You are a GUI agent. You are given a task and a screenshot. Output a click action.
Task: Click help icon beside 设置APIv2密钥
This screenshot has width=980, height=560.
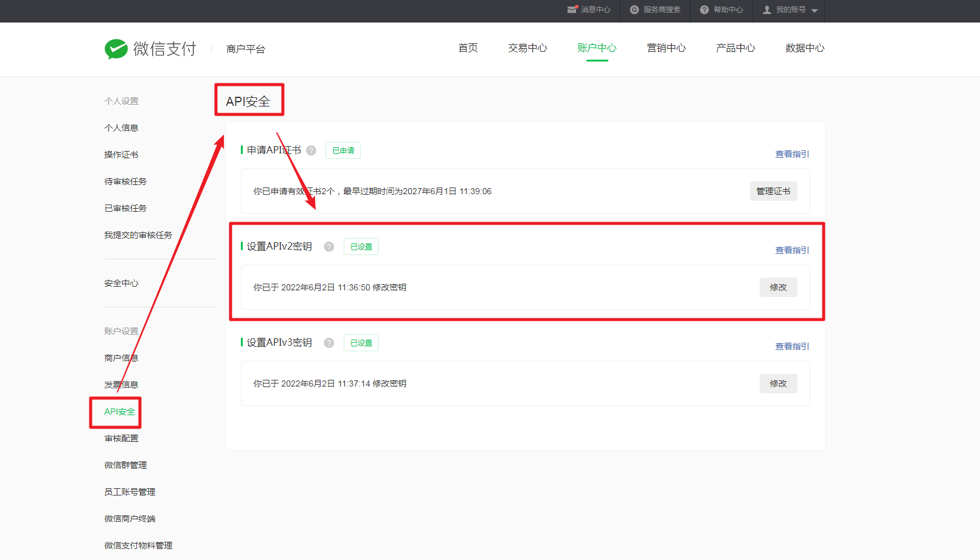pos(329,247)
